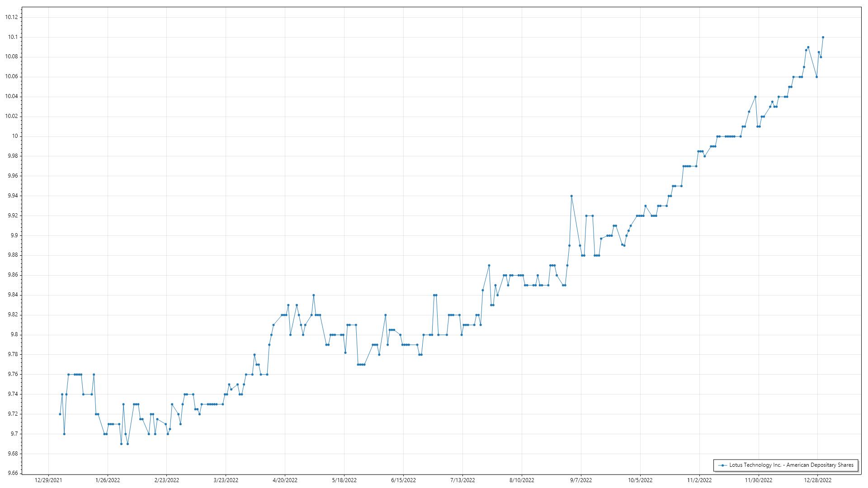Click the Lotus Technology Inc. legend label
This screenshot has height=488, width=868.
pos(791,465)
